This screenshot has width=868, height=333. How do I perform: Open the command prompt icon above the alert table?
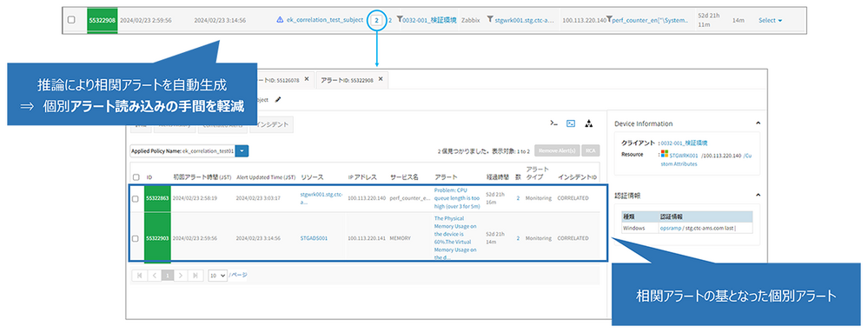point(553,123)
